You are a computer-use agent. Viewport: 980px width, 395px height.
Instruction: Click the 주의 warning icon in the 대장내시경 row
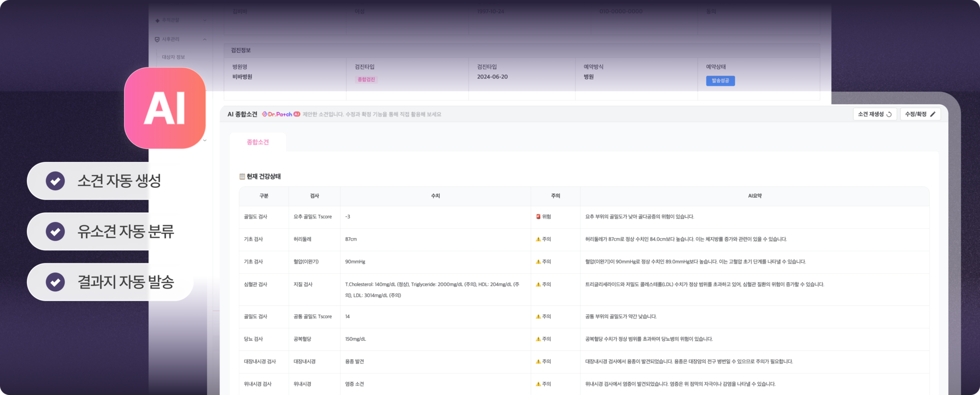point(538,361)
